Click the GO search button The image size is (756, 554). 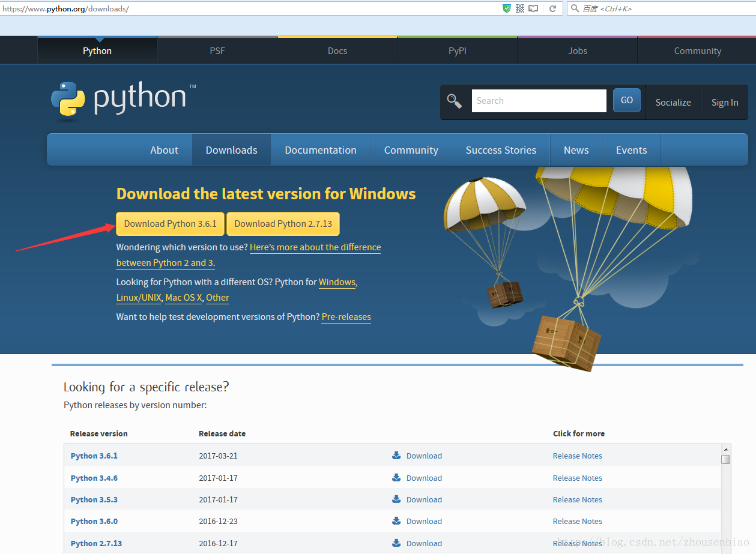pos(627,100)
